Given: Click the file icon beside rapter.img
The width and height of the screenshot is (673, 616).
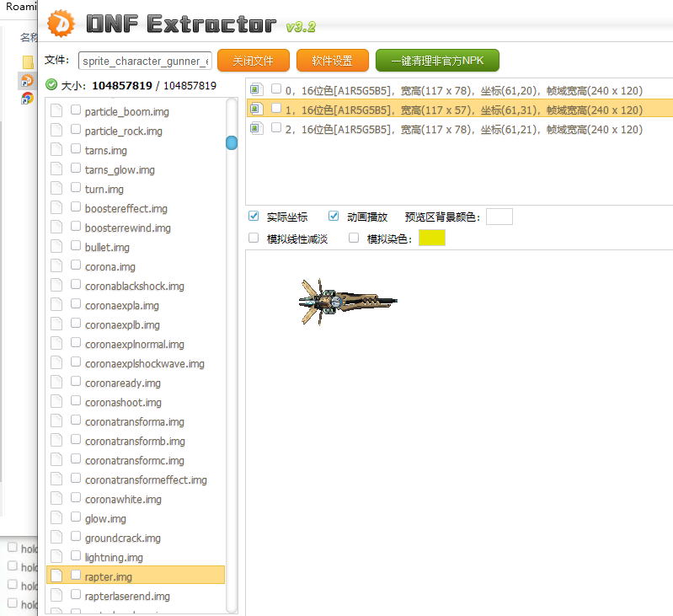Looking at the screenshot, I should tap(56, 576).
